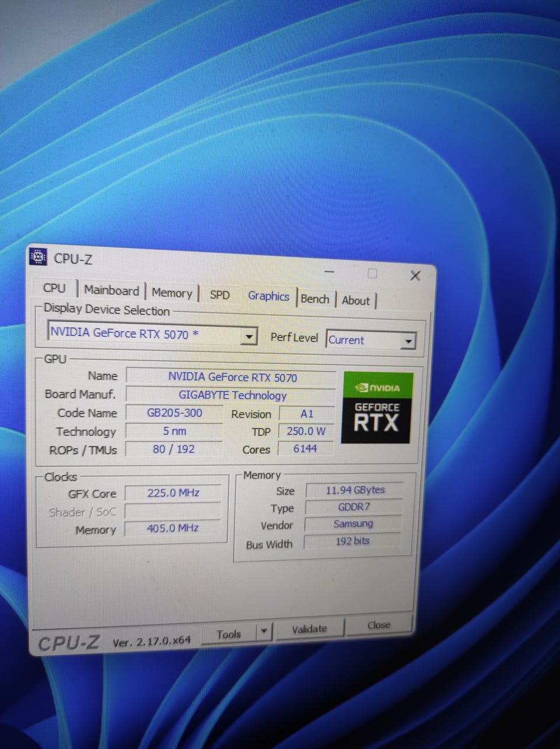Open the Mainboard tab
The height and width of the screenshot is (749, 560).
(x=111, y=290)
